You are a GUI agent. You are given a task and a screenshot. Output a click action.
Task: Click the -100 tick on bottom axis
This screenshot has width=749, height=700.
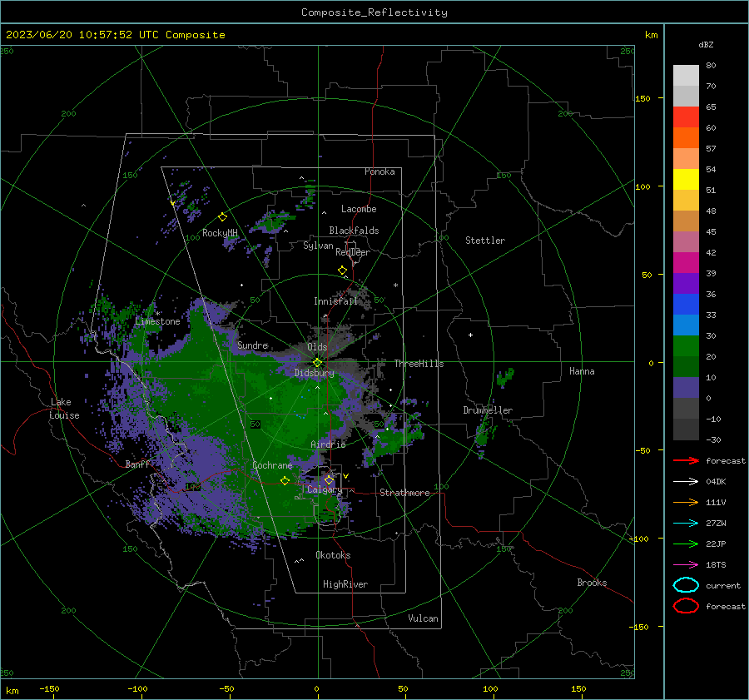pyautogui.click(x=137, y=689)
